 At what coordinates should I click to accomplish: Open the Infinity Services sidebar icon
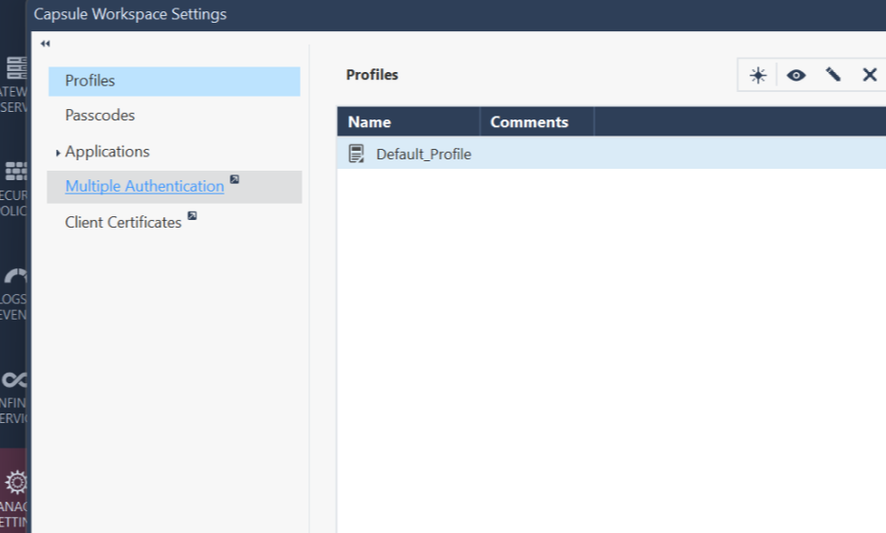click(x=14, y=380)
